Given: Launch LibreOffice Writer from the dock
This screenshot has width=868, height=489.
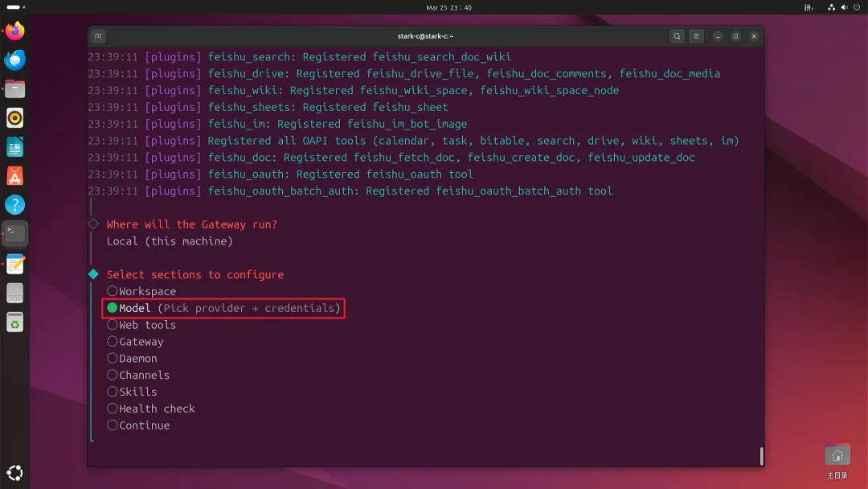Looking at the screenshot, I should click(15, 147).
